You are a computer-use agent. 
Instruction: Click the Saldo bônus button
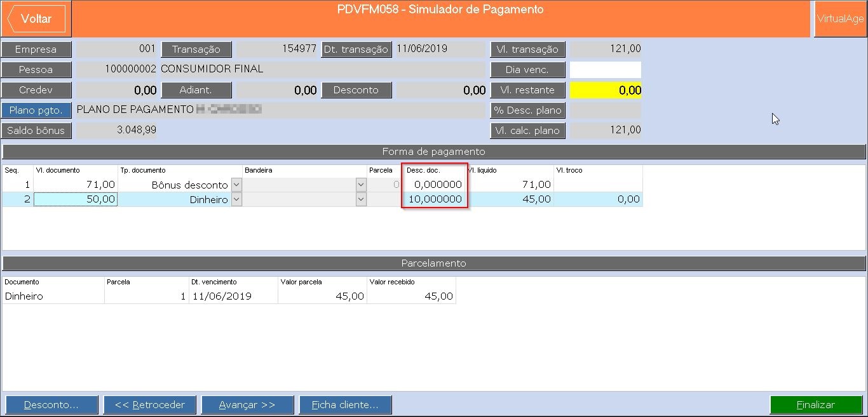point(36,131)
